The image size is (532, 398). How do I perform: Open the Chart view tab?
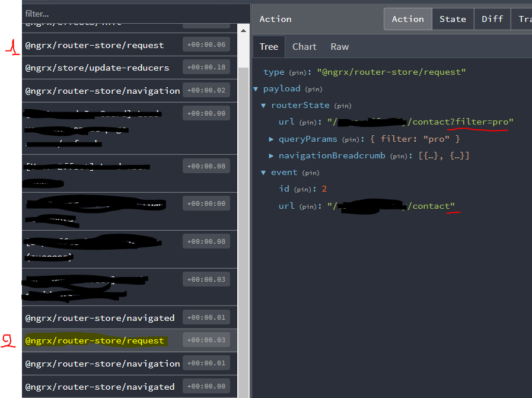click(x=304, y=46)
